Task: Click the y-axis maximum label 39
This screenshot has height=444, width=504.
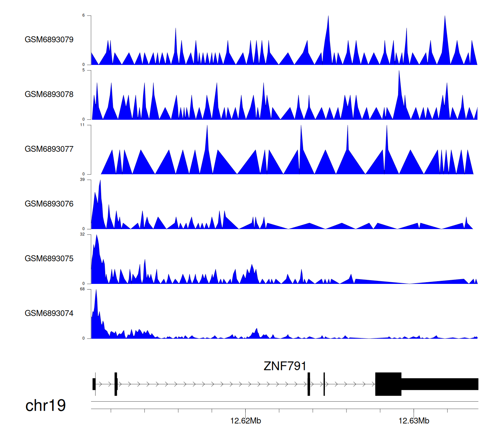Action: pos(82,180)
